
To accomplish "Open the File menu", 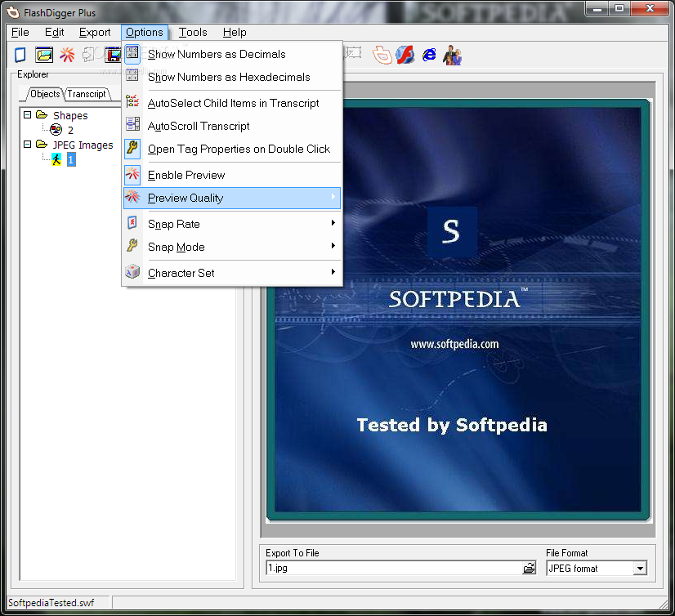I will coord(20,33).
